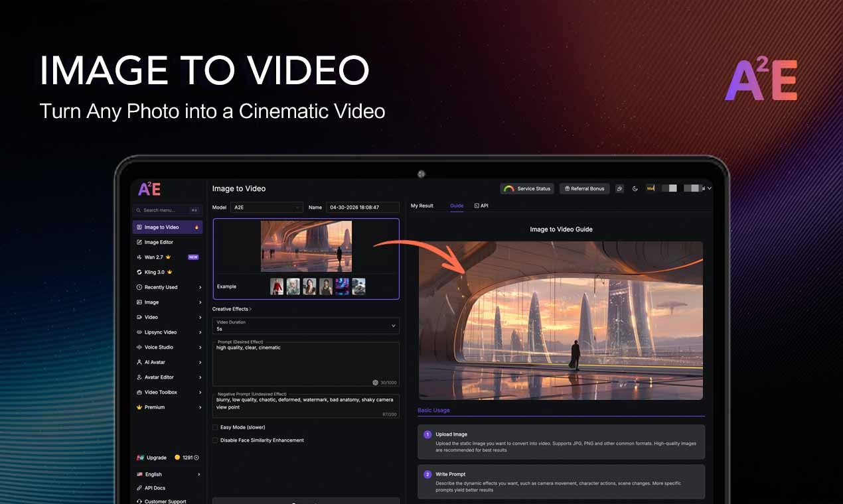Click the Video camera icon in the sidebar
Image resolution: width=843 pixels, height=504 pixels.
(x=139, y=317)
